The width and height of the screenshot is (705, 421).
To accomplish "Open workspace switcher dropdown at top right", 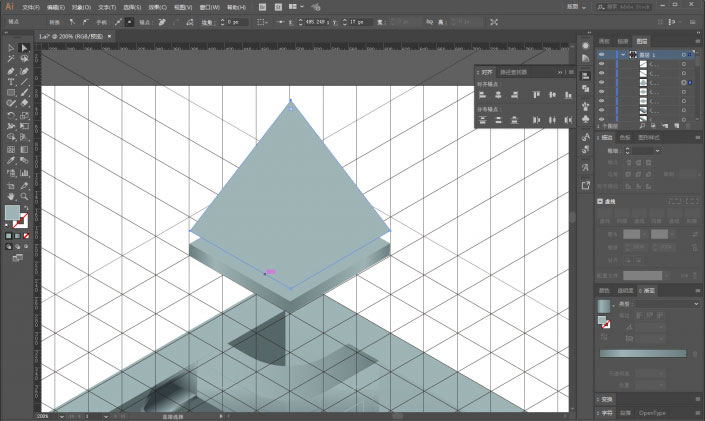I will pyautogui.click(x=577, y=7).
